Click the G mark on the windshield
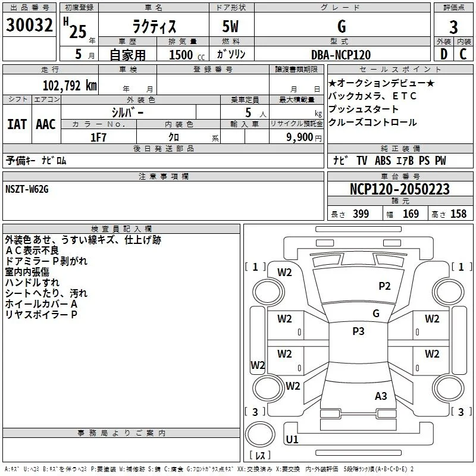 click(376, 314)
